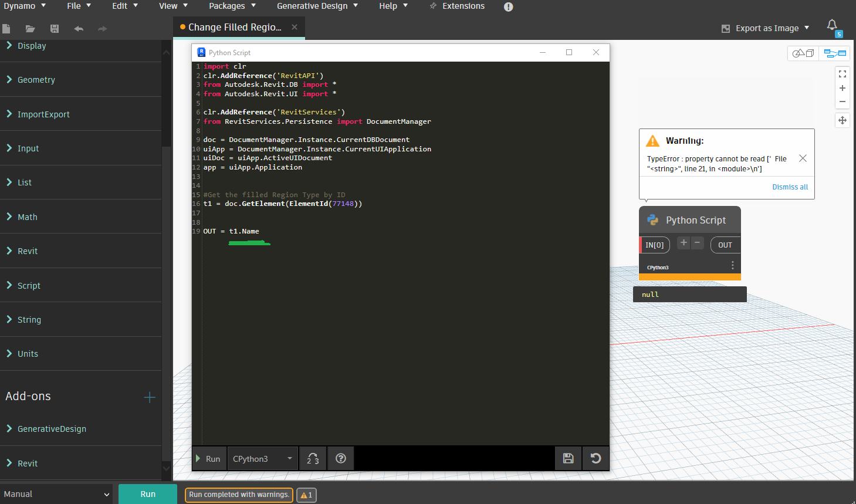Click the Undo arrow icon
The height and width of the screenshot is (504, 856).
pyautogui.click(x=79, y=29)
